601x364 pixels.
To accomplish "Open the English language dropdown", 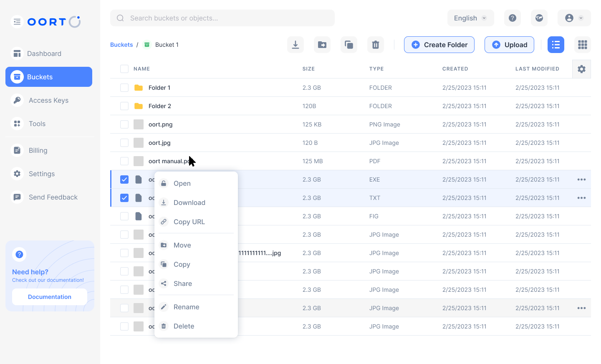I will click(470, 18).
